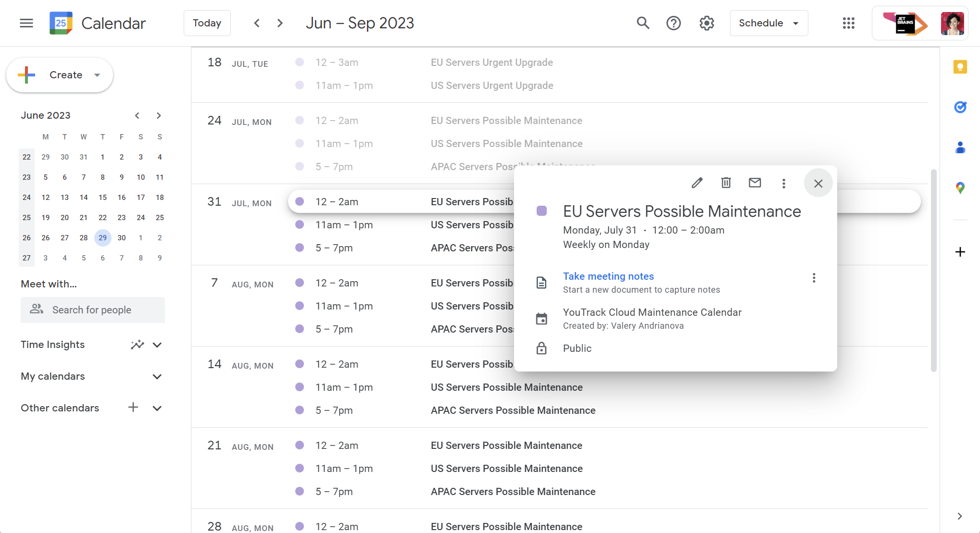Select June 29 in the mini calendar
The image size is (980, 533).
point(102,237)
